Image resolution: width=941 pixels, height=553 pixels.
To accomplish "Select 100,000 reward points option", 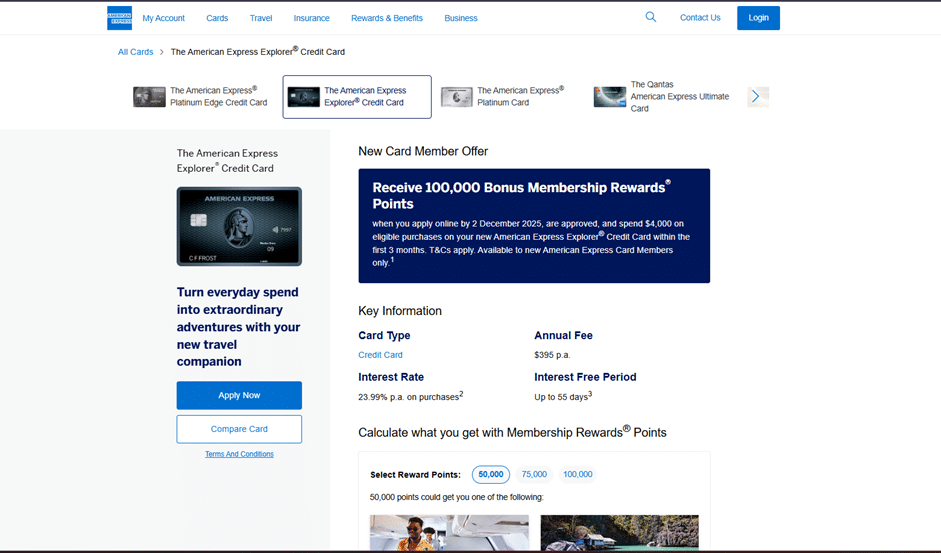I will pyautogui.click(x=577, y=474).
